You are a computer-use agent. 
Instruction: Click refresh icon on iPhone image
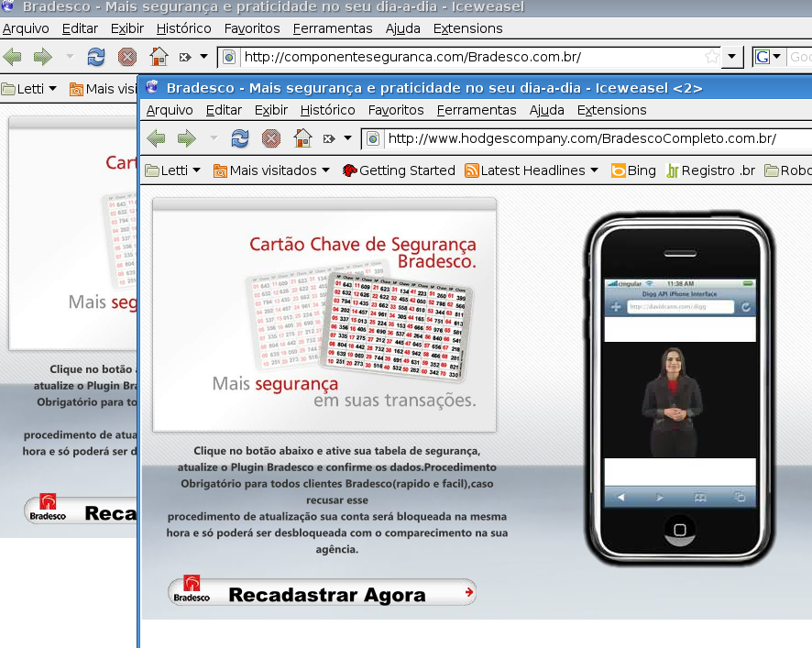(745, 307)
